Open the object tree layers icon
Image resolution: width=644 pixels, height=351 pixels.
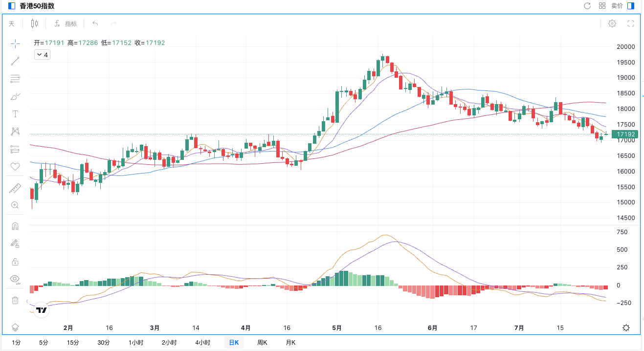coord(15,328)
